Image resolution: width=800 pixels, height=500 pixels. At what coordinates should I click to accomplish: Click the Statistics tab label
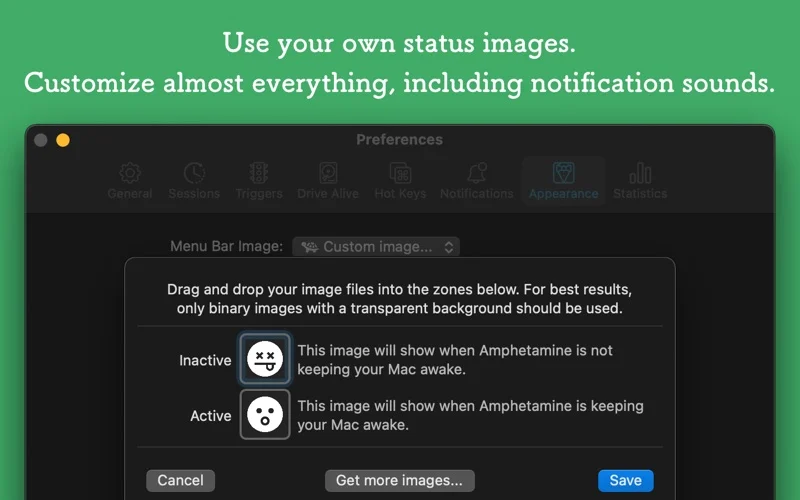pos(640,194)
